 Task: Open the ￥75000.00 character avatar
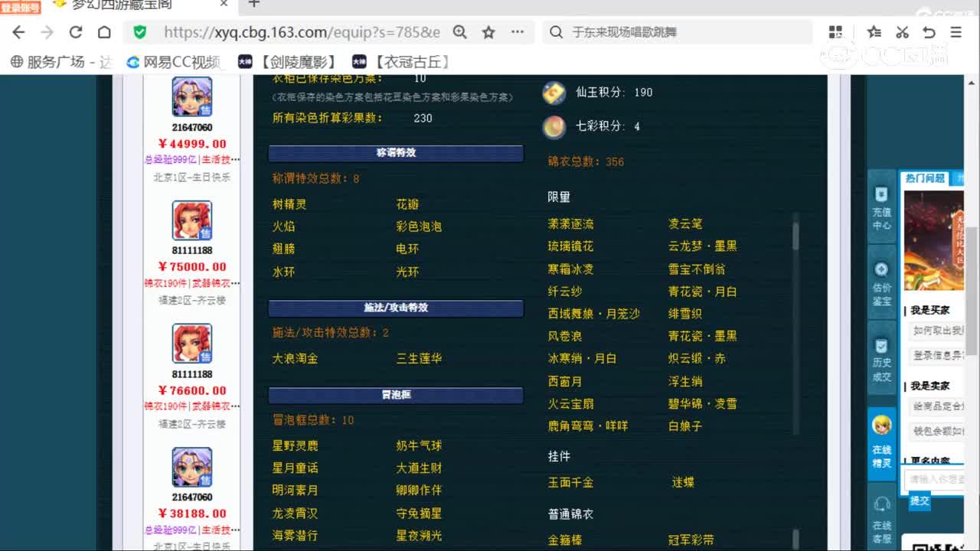192,220
